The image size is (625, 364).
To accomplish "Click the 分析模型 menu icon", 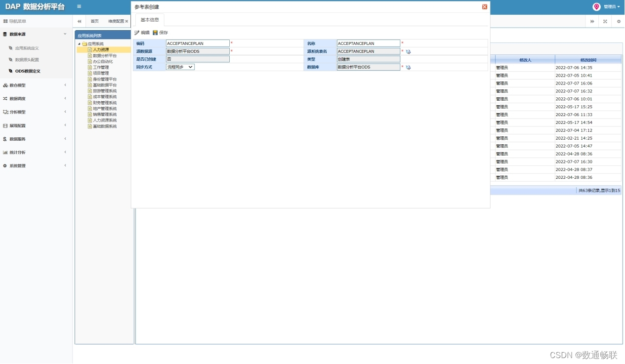I will click(5, 112).
